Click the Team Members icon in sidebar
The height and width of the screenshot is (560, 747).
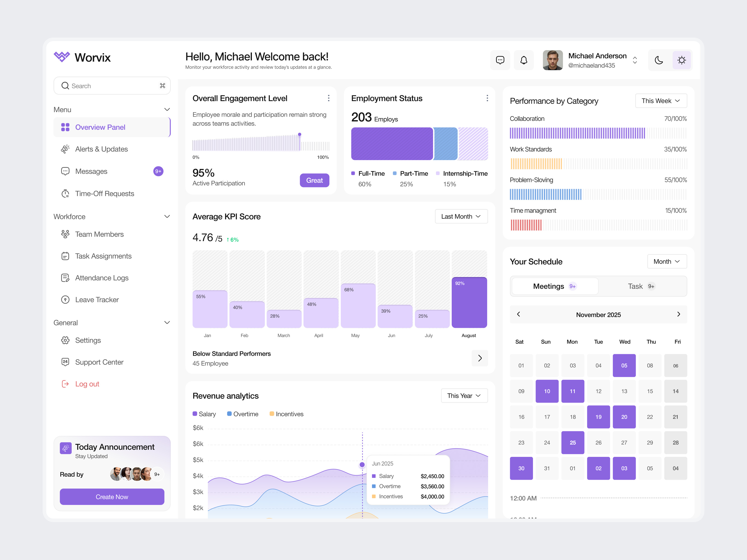66,234
